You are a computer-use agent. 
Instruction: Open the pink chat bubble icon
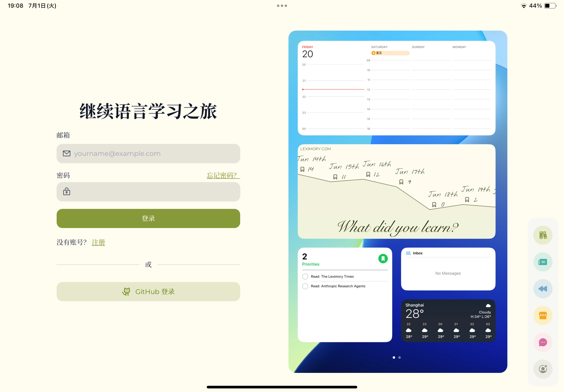click(543, 342)
